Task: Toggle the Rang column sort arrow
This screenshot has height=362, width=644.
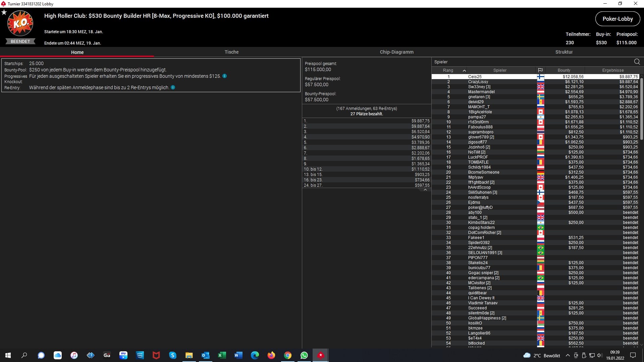Action: [x=464, y=70]
